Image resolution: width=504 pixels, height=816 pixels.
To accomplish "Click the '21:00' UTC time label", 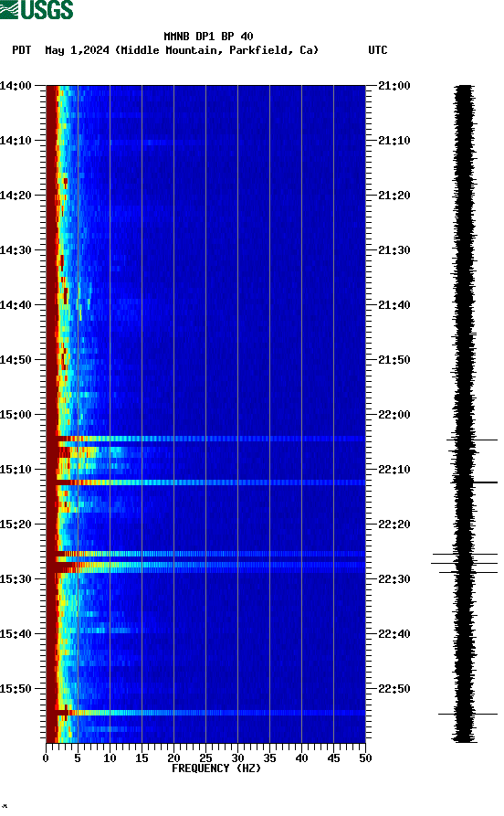I will point(394,85).
